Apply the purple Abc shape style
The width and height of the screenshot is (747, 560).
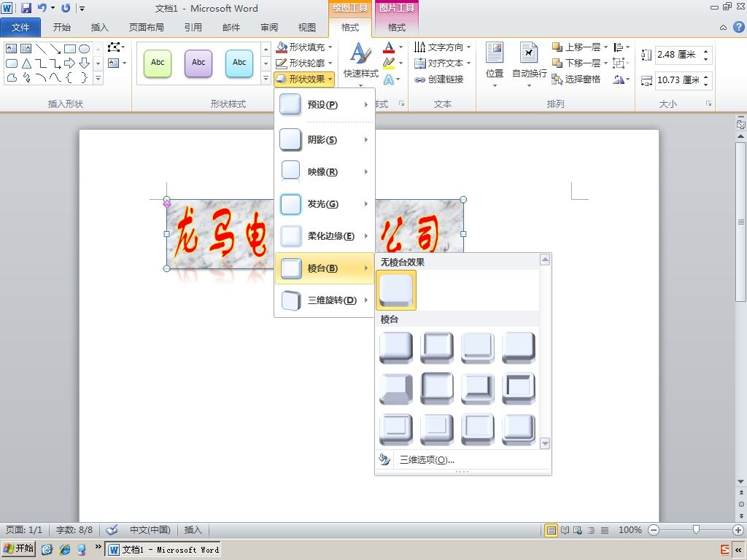198,63
